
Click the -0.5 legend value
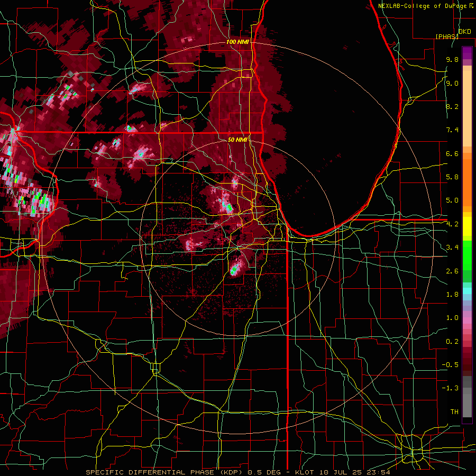point(450,365)
